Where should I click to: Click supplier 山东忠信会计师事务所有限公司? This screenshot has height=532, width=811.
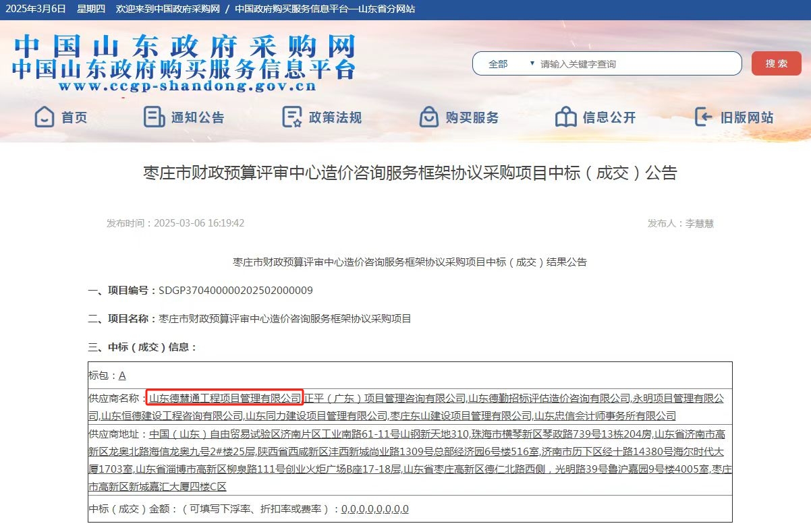[x=605, y=415]
